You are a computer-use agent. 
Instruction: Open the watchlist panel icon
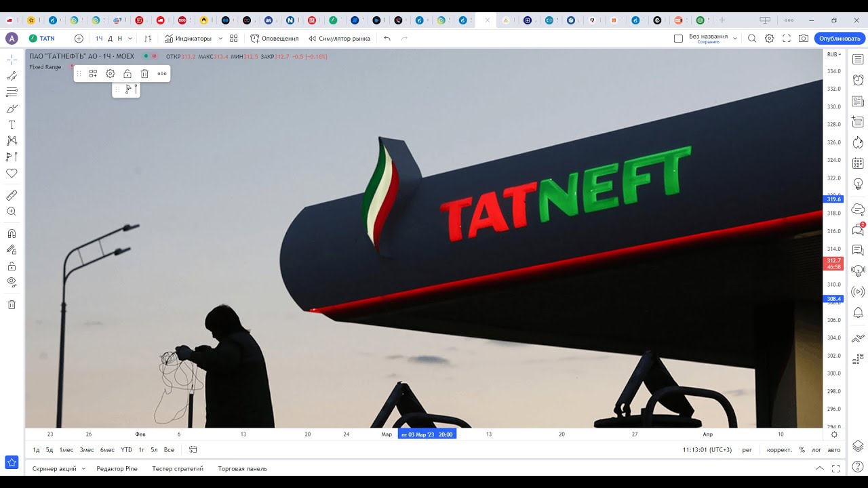click(x=858, y=60)
